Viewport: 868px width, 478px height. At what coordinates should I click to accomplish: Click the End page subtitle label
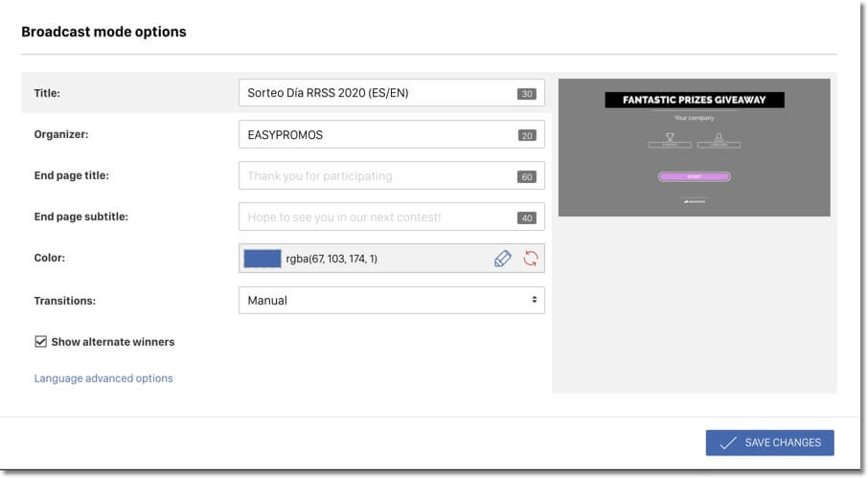click(x=80, y=216)
